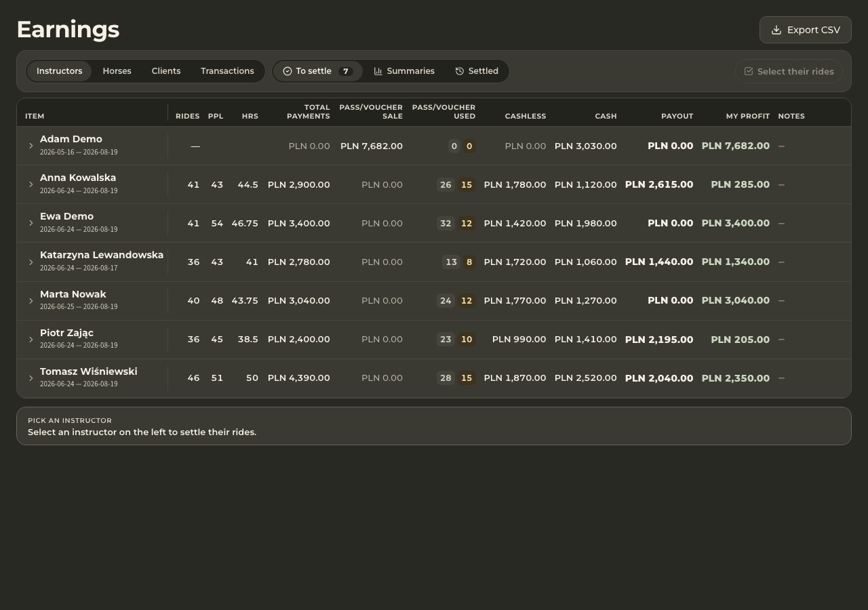Click Marta Nowak's PLN 1,770.00 cashless
Image resolution: width=868 pixels, height=610 pixels.
point(515,300)
